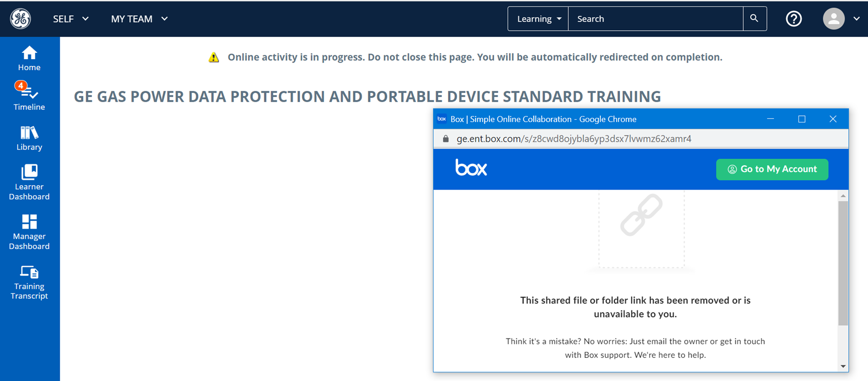Click the 'Online activity is in progress' notice
This screenshot has width=868, height=381.
[x=475, y=57]
